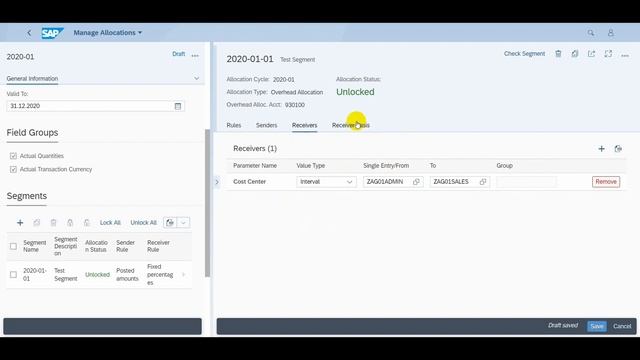Enter full screen with the expand icon
The image size is (640, 360).
pos(608,54)
